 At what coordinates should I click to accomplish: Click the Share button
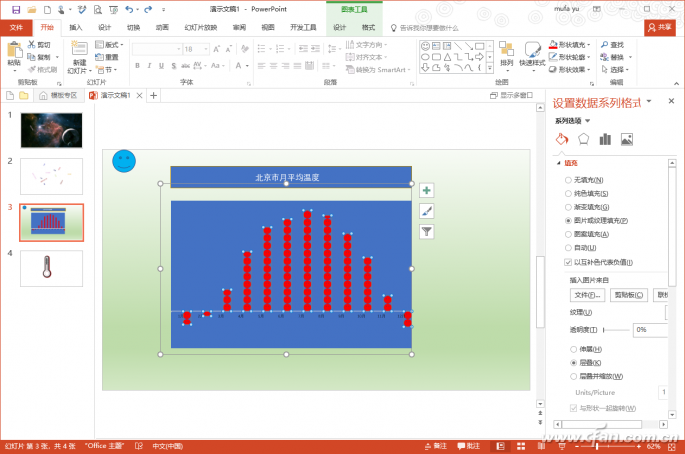[x=660, y=28]
